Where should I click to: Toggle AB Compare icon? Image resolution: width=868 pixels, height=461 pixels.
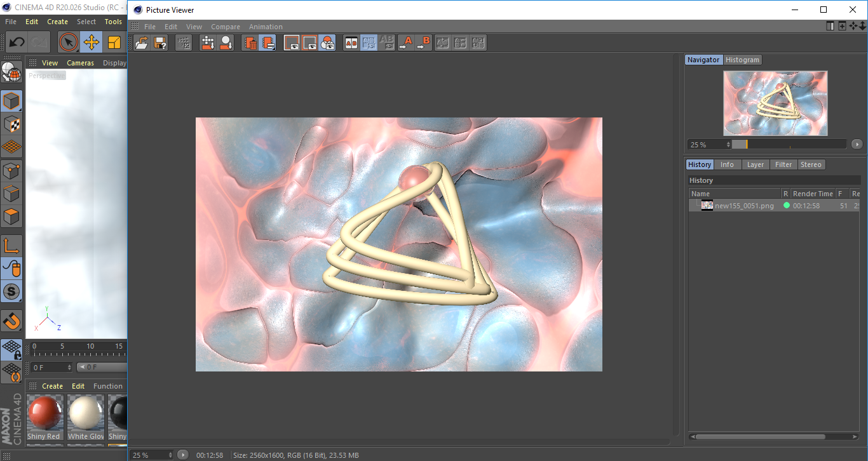[x=351, y=43]
